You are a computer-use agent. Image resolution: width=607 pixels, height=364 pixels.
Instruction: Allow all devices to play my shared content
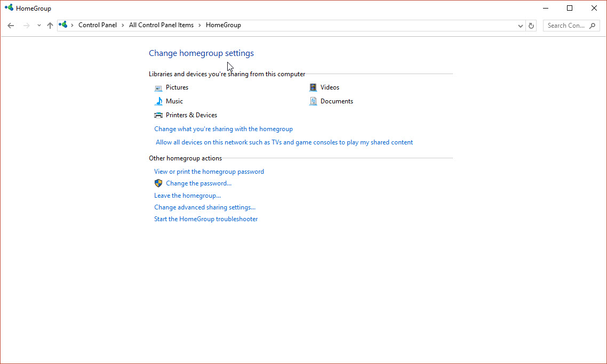(284, 142)
